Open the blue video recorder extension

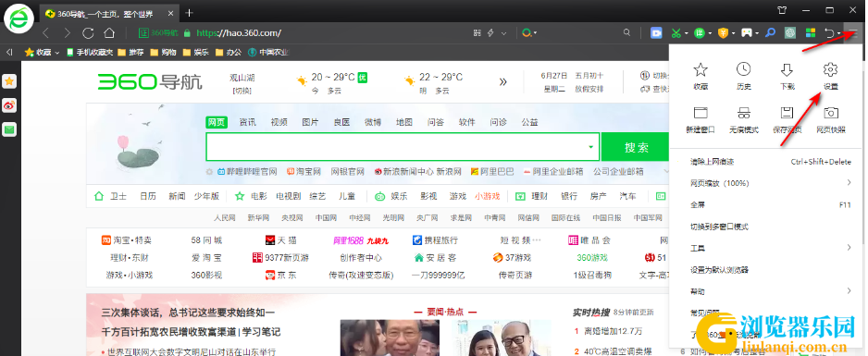656,33
